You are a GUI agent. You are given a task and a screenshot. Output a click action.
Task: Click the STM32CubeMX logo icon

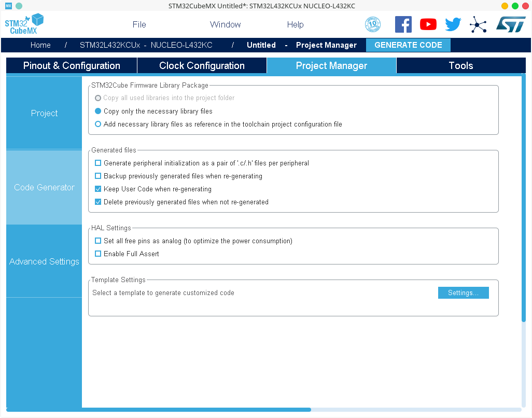coord(24,24)
